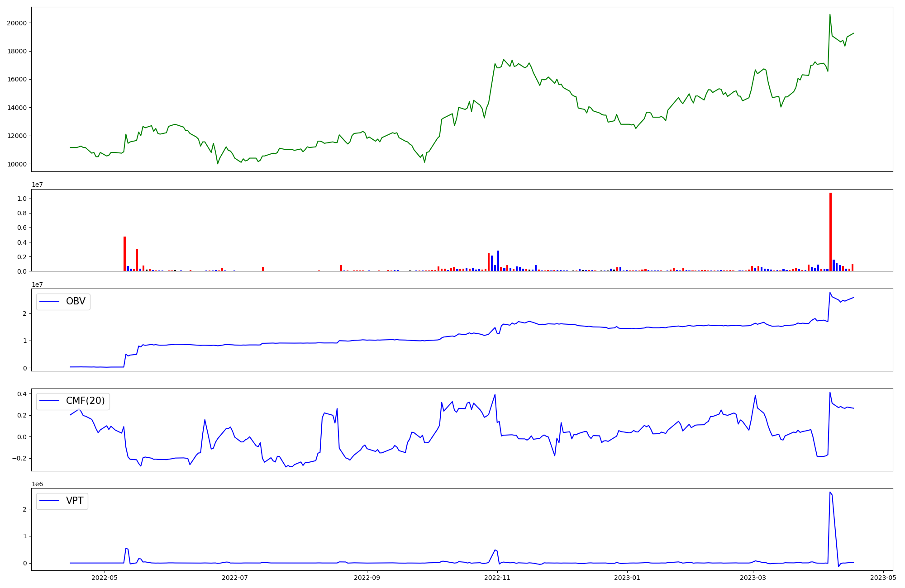Click the blue line sample in VPT legend

pos(50,501)
